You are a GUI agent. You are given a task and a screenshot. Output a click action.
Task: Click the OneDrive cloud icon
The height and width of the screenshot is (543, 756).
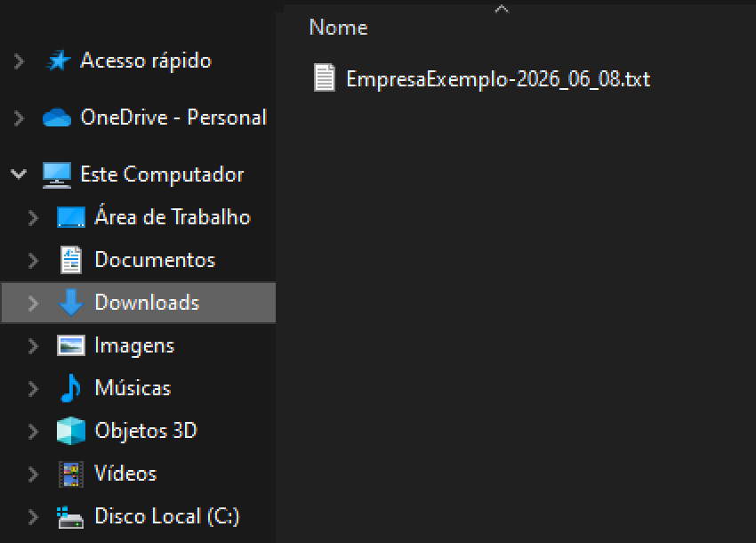point(57,118)
